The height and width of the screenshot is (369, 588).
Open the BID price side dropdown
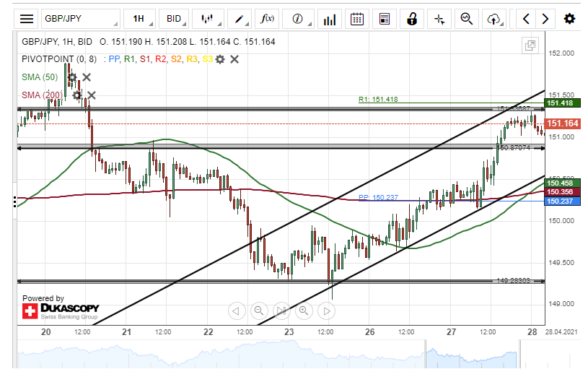click(174, 19)
